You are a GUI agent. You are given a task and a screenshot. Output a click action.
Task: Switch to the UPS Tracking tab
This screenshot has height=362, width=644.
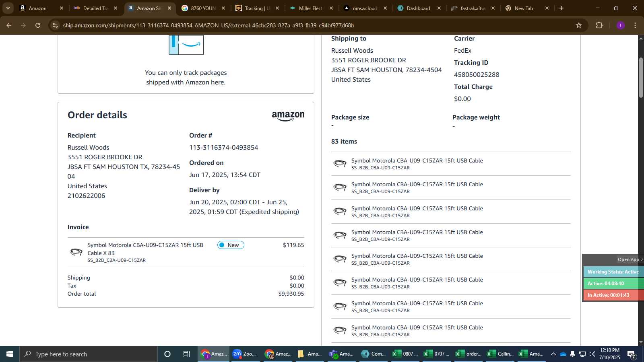(257, 8)
